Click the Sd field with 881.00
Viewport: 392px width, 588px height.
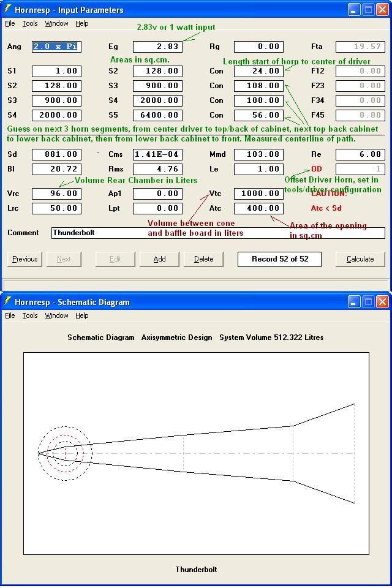tap(56, 154)
